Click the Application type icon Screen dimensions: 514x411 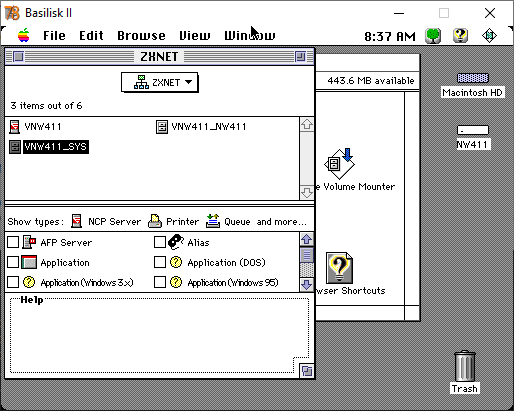29,262
